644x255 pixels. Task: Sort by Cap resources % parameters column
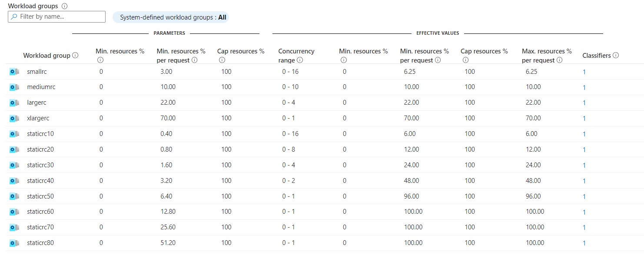[241, 51]
